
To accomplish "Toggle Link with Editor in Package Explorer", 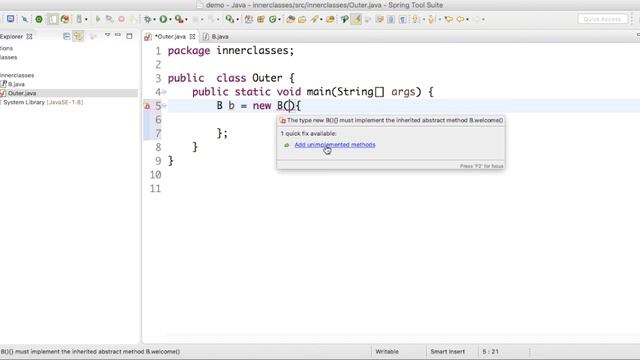I will coord(78,36).
